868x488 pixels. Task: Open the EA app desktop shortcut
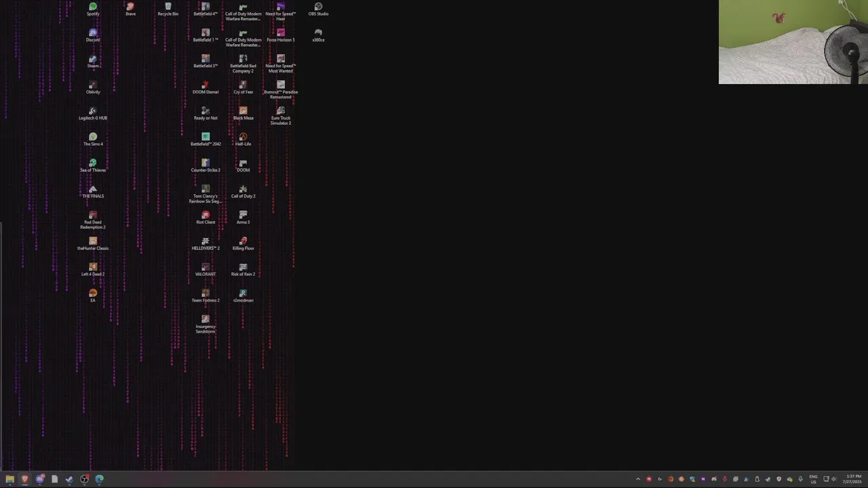point(93,296)
